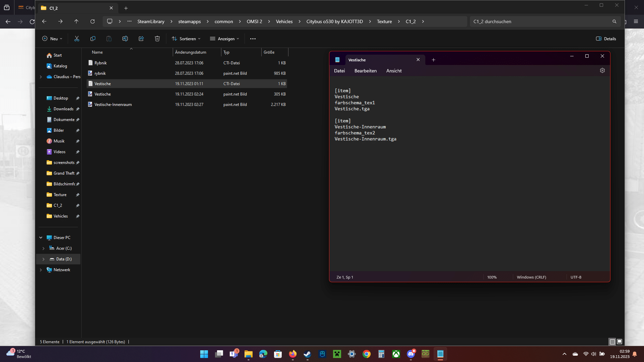Click the Rename icon in toolbar
This screenshot has width=644, height=362.
125,39
